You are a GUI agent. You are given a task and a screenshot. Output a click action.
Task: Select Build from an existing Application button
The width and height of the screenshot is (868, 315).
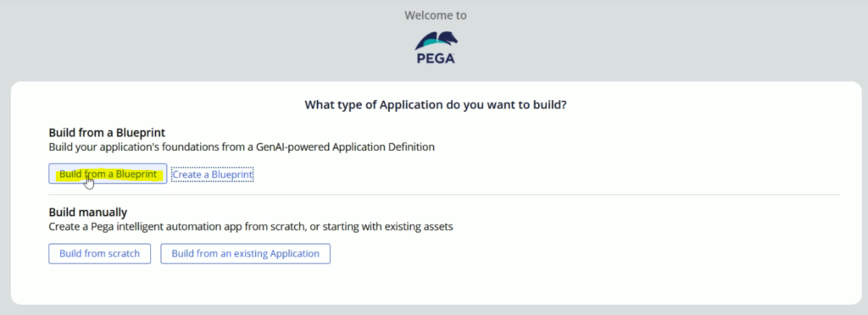245,254
